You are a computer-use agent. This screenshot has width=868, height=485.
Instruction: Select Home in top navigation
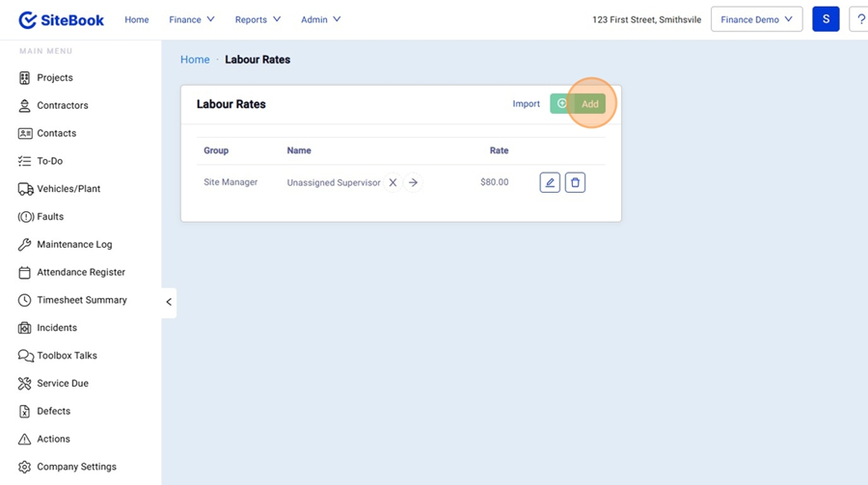(x=137, y=19)
